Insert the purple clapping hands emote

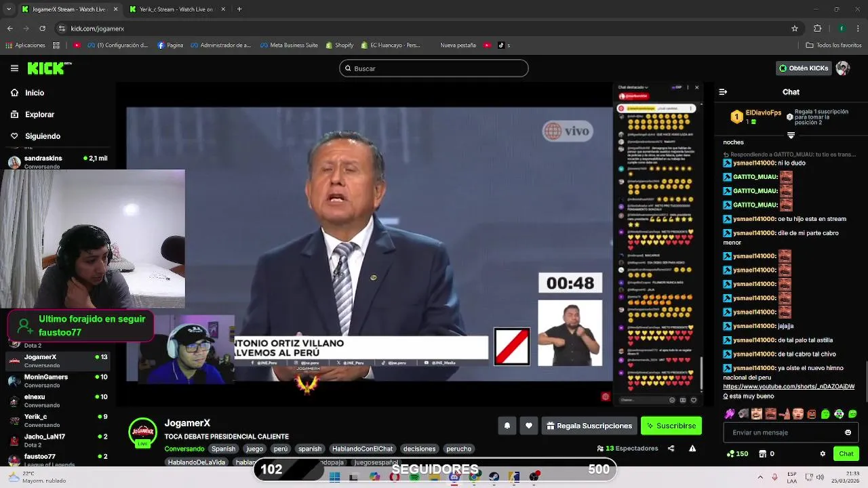pos(730,413)
